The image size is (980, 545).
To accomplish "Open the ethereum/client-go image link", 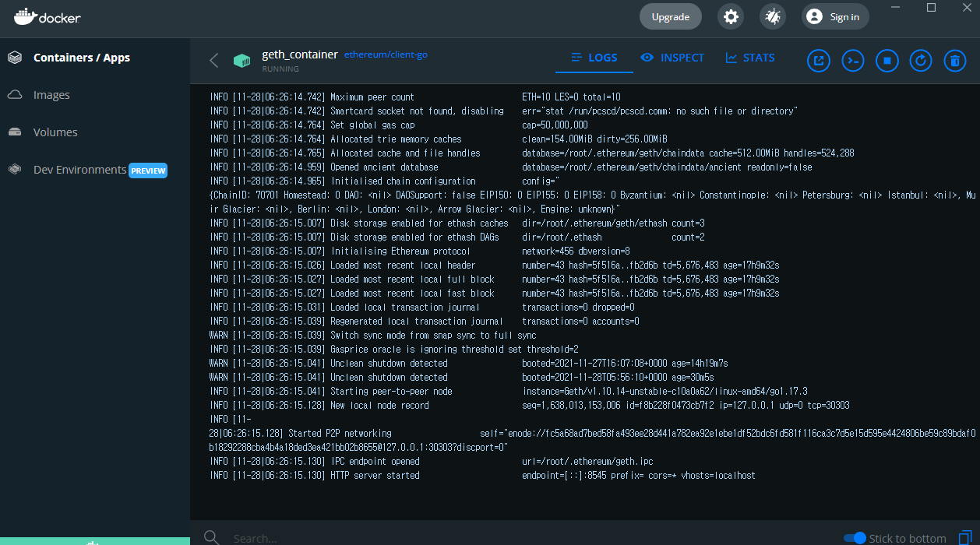I will coord(386,54).
